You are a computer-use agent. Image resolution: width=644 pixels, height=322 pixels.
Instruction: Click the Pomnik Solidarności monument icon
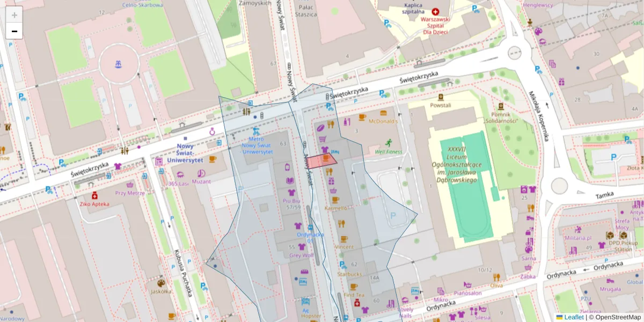coord(501,106)
